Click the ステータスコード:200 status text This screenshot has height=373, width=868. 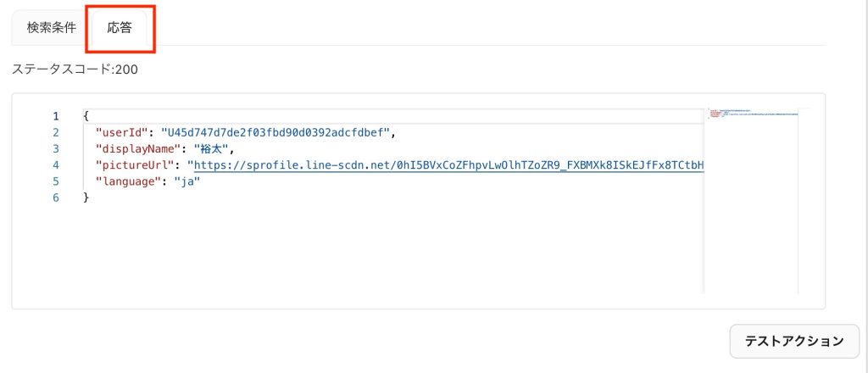click(75, 70)
